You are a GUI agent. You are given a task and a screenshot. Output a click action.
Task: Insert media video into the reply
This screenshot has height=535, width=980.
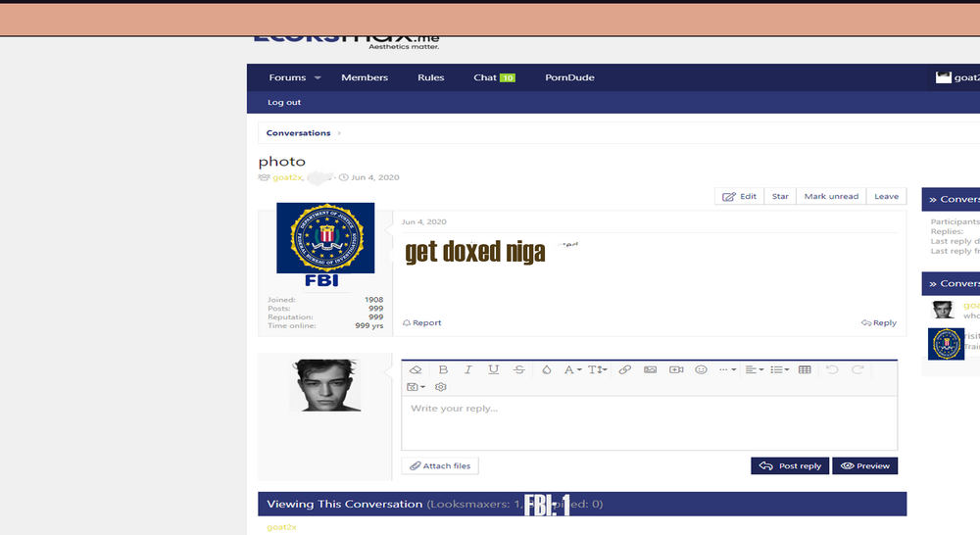(x=676, y=370)
